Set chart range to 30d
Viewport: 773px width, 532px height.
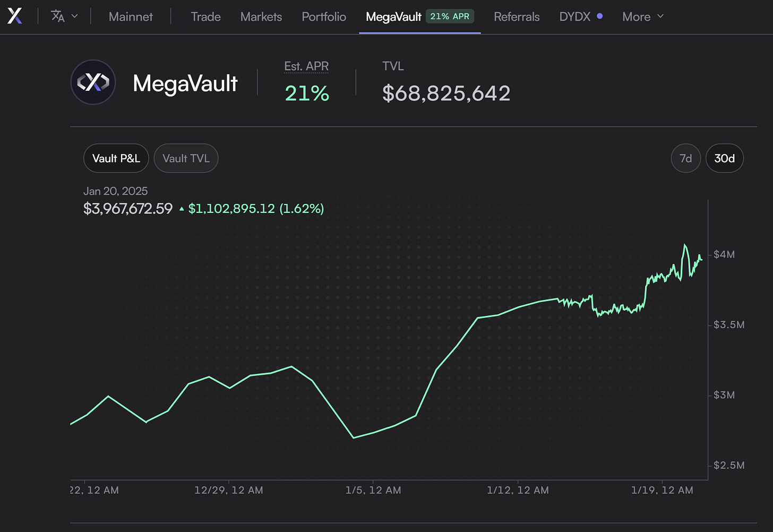point(725,158)
